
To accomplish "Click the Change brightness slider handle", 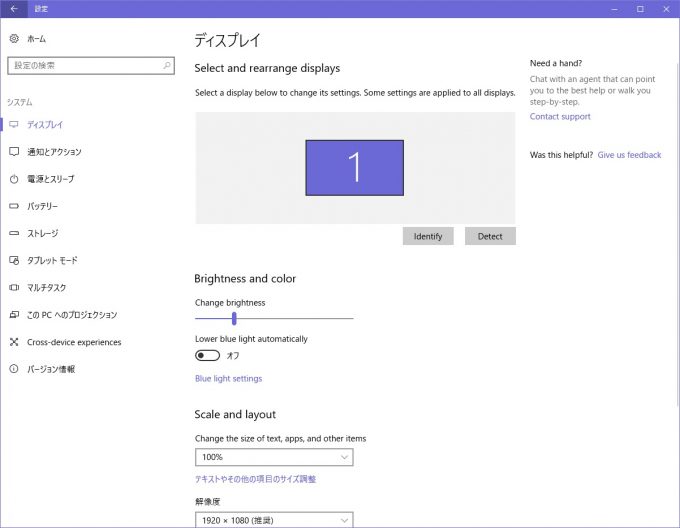I will coord(234,319).
